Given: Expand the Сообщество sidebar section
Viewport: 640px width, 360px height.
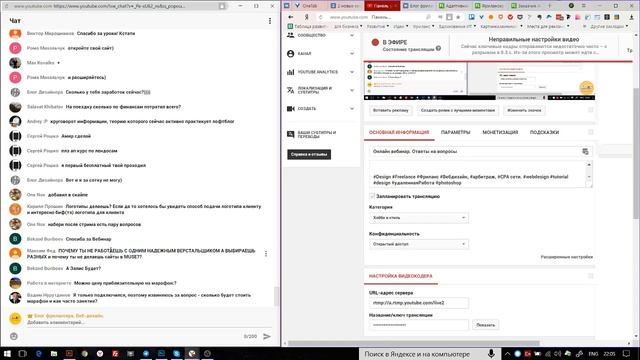Looking at the screenshot, I should point(352,35).
